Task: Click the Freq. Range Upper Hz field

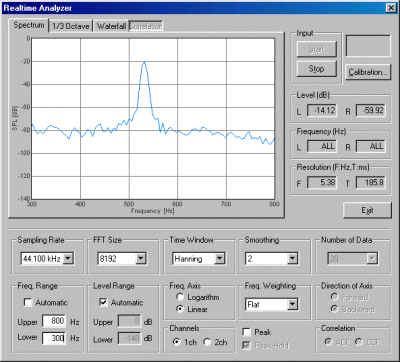Action: tap(54, 321)
